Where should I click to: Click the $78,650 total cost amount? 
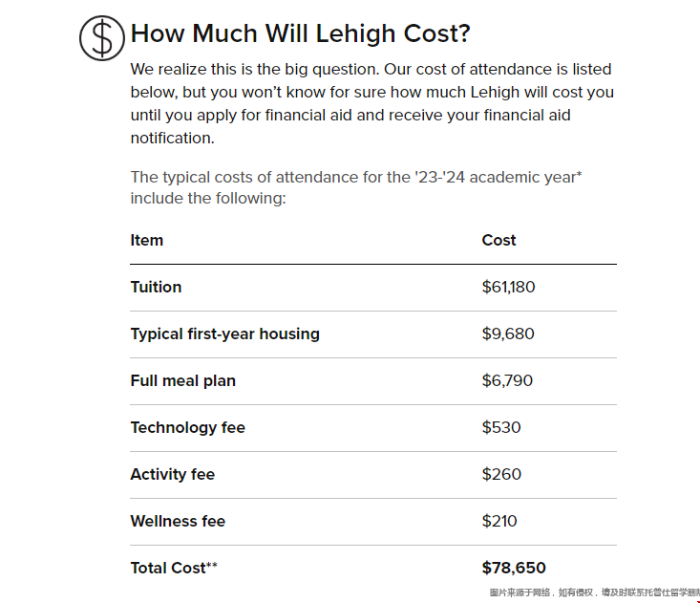point(514,568)
